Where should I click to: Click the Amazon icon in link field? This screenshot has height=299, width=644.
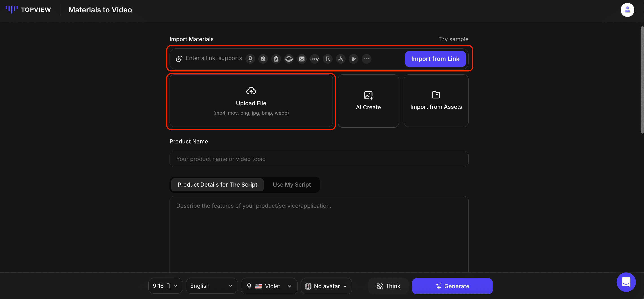pos(250,59)
